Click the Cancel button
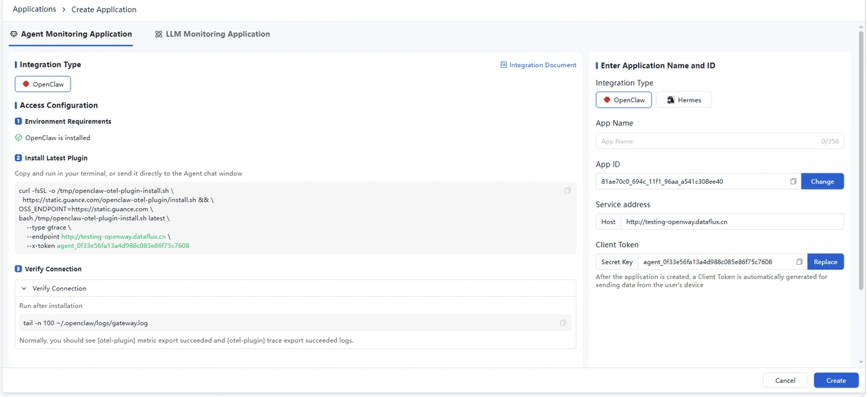 (x=785, y=380)
